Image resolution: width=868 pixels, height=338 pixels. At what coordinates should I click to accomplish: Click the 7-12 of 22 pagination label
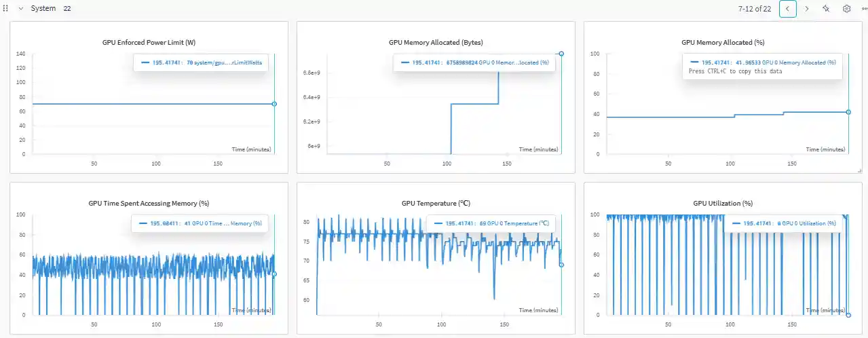click(754, 9)
